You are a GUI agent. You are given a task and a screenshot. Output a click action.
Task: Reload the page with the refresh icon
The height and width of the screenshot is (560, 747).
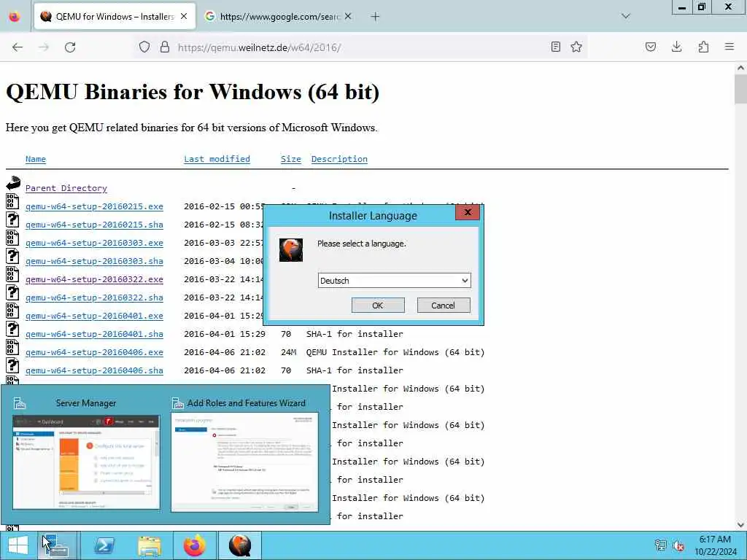70,47
